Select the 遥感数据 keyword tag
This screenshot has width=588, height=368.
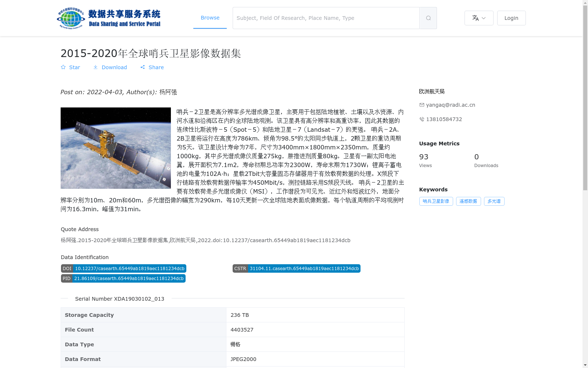(x=468, y=201)
